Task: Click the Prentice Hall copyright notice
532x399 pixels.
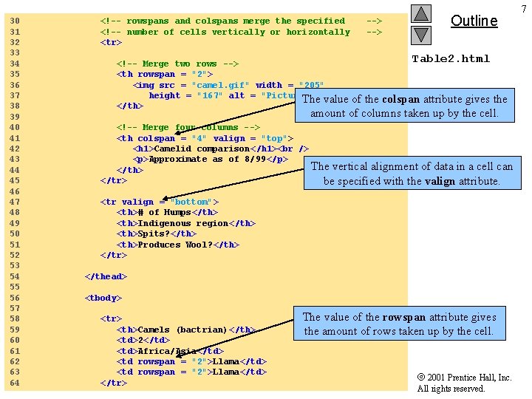Action: (465, 383)
